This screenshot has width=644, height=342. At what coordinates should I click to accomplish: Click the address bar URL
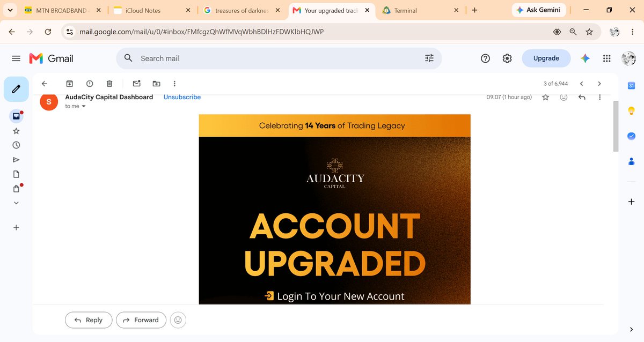tap(202, 32)
